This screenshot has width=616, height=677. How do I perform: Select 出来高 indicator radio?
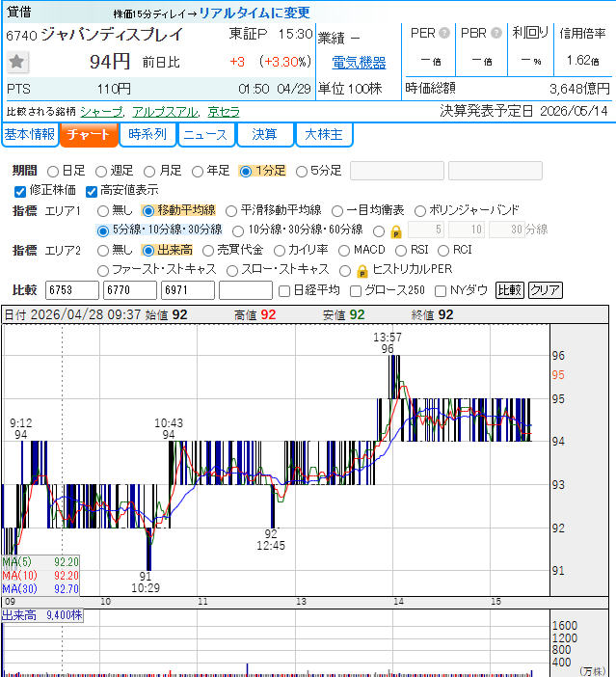point(148,251)
